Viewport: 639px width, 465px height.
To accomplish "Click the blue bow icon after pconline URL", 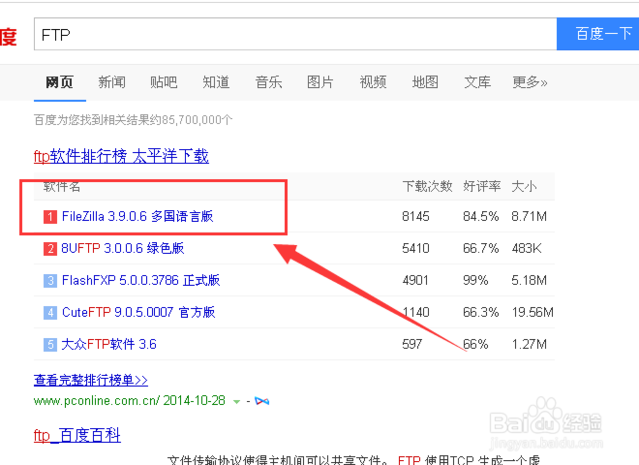I will 262,401.
